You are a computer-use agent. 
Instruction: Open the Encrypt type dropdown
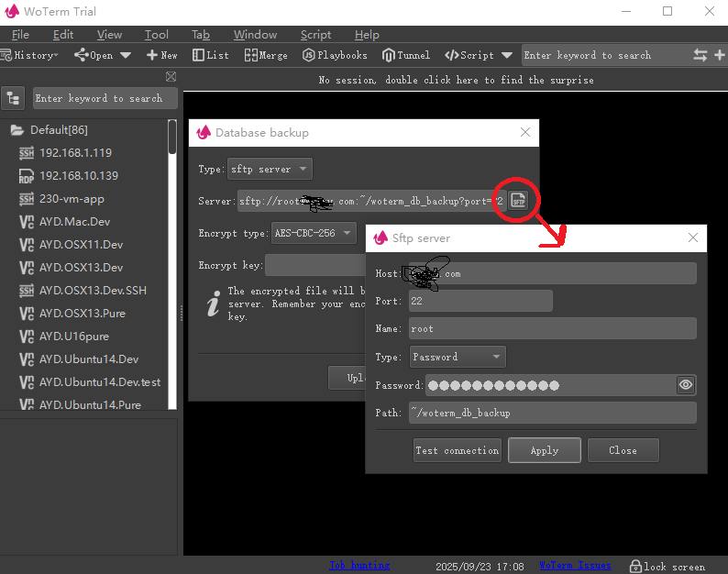point(313,233)
